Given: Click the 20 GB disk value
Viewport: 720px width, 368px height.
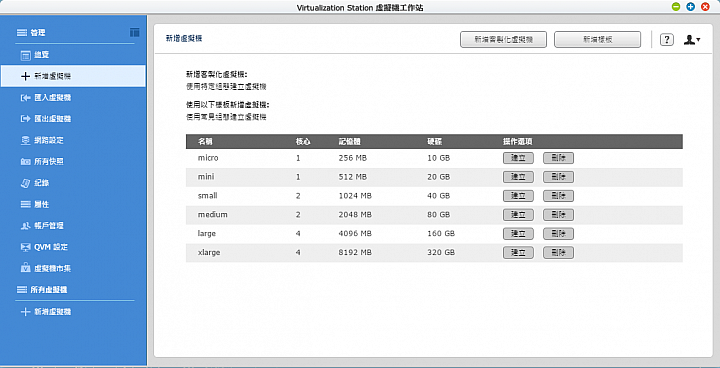Looking at the screenshot, I should point(439,177).
